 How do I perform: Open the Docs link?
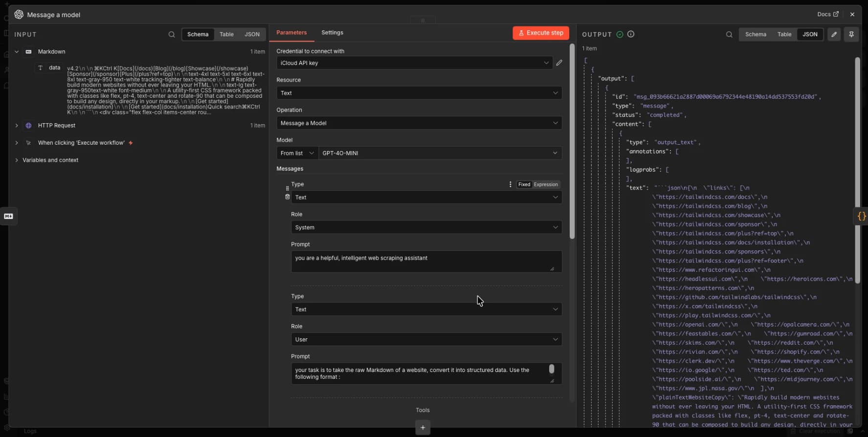click(x=827, y=14)
